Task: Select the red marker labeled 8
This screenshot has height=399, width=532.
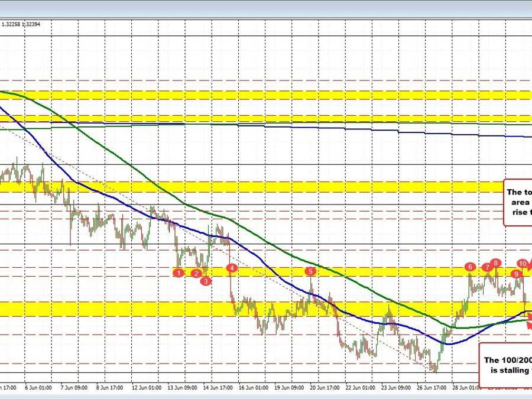Action: (x=497, y=263)
